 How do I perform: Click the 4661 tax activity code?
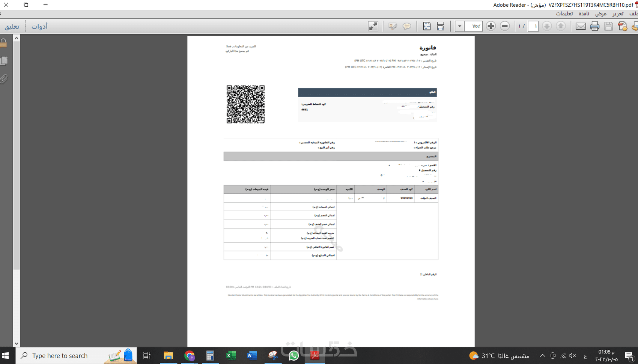[x=304, y=110]
